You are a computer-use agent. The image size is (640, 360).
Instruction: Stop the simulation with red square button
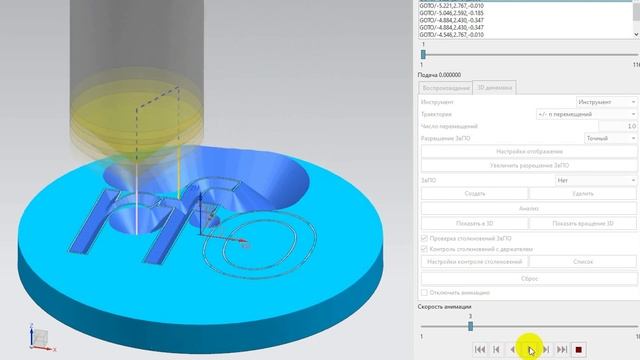pyautogui.click(x=578, y=349)
